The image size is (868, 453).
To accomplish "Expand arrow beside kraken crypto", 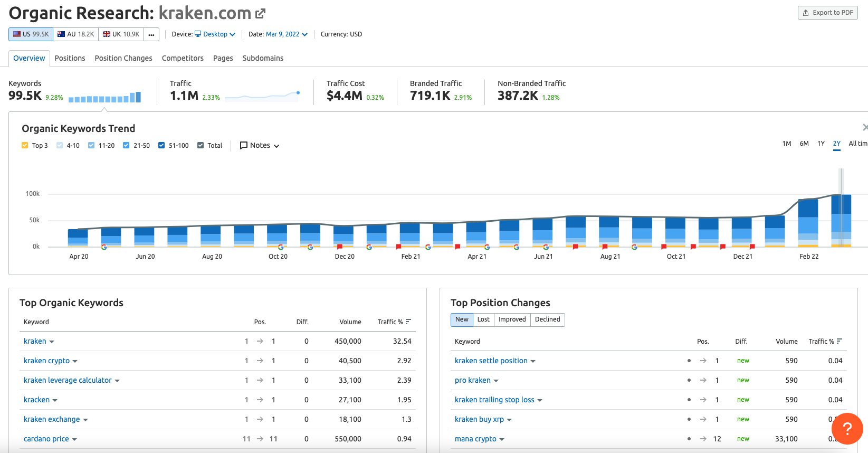I will point(75,362).
